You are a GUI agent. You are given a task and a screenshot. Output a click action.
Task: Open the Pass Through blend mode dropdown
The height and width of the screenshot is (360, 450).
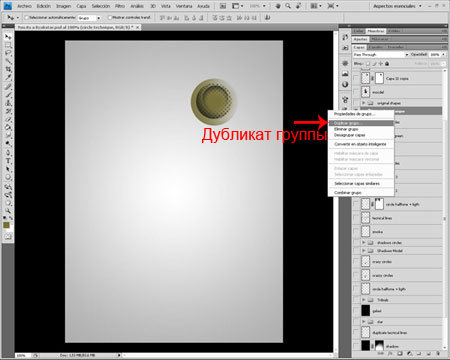click(x=381, y=54)
